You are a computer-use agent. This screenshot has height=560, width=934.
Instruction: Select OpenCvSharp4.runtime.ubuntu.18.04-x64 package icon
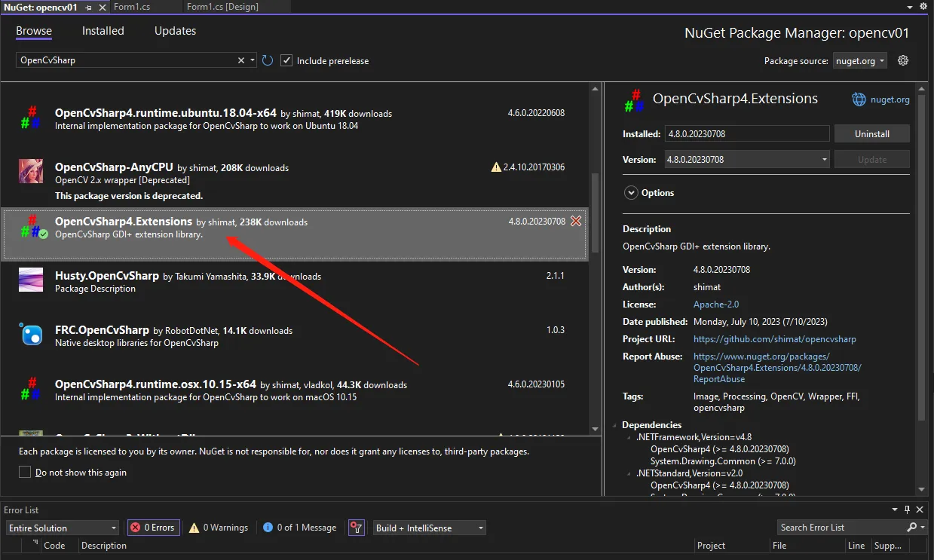coord(30,116)
